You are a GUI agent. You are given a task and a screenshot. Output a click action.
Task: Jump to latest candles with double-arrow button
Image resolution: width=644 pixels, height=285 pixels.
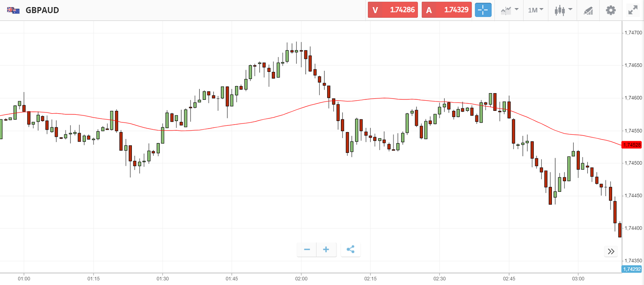[x=611, y=252]
